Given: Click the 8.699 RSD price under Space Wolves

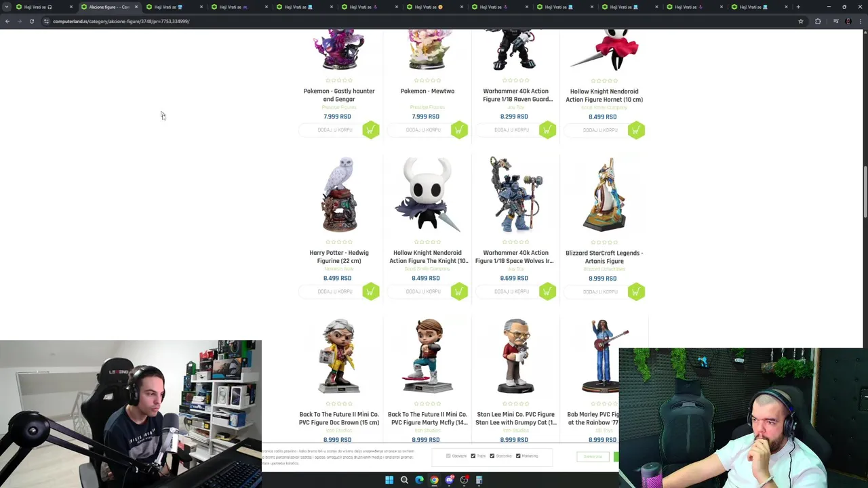Looking at the screenshot, I should [514, 278].
